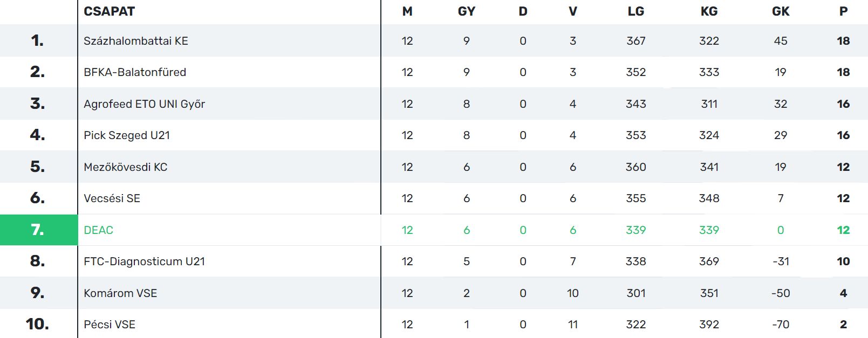Click the LG goals scored header

pyautogui.click(x=635, y=11)
